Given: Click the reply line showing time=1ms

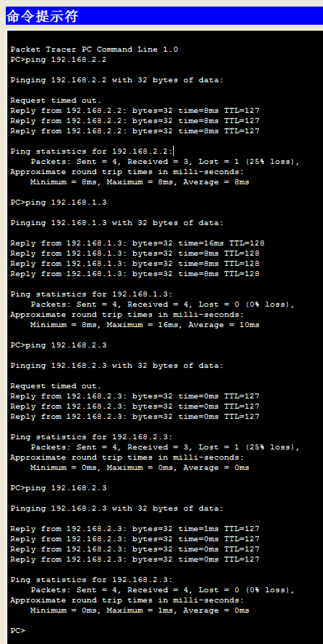Looking at the screenshot, I should tap(135, 529).
